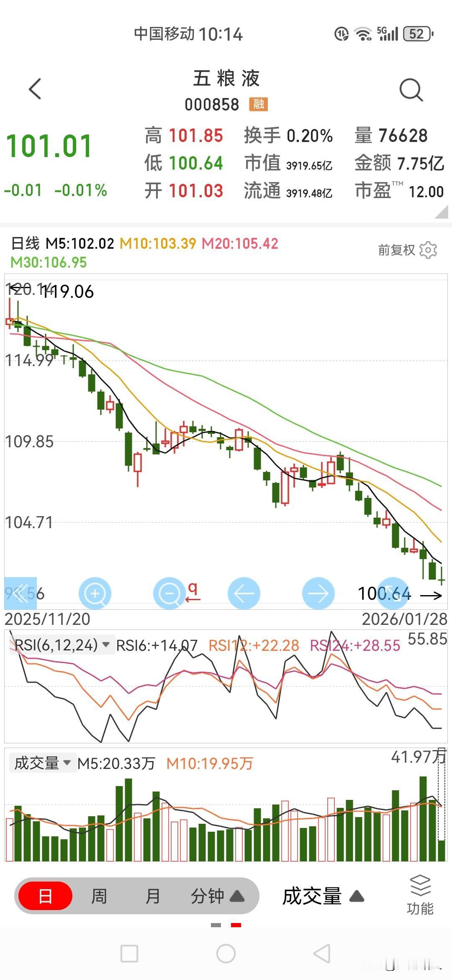
Task: Expand quote details corner triangle
Action: click(441, 212)
